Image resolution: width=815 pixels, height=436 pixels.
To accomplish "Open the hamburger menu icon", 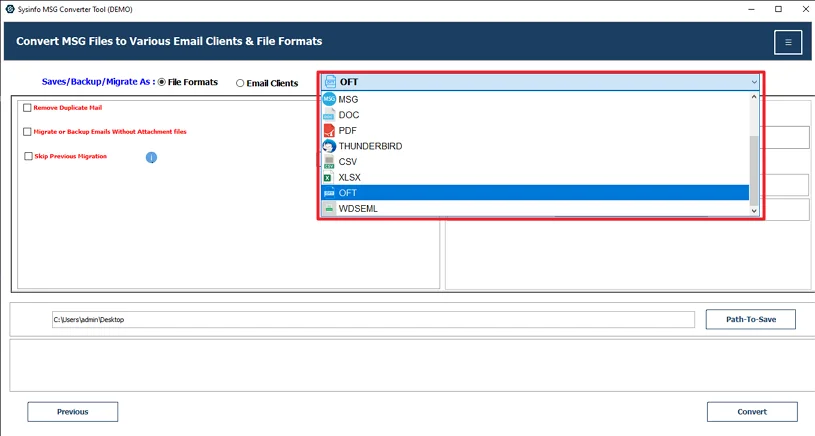I will [x=788, y=42].
